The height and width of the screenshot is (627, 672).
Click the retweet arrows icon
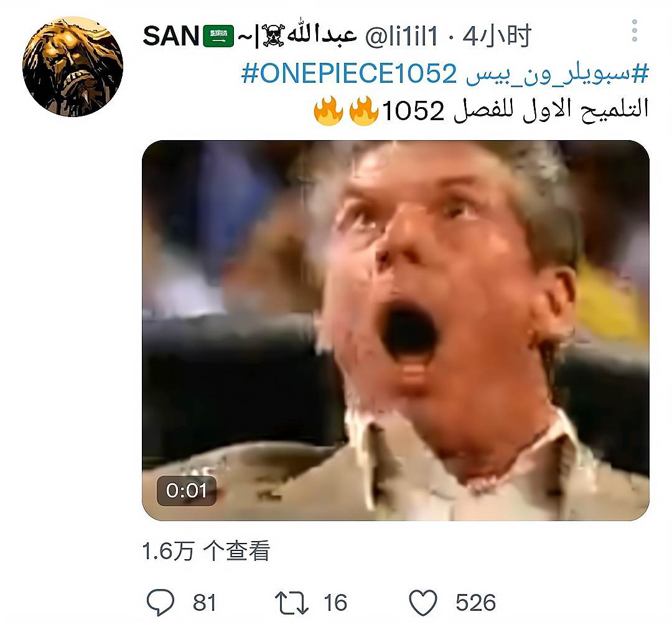pos(292,602)
